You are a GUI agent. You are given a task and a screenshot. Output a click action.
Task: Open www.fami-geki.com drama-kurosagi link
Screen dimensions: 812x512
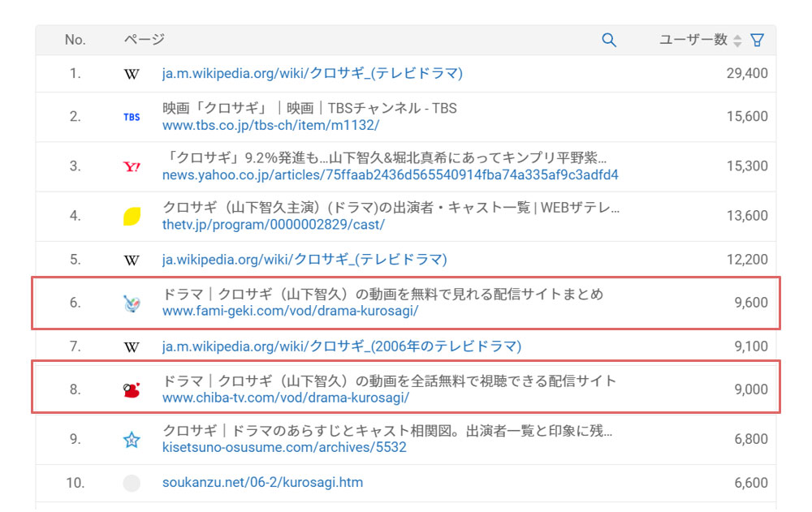click(290, 311)
